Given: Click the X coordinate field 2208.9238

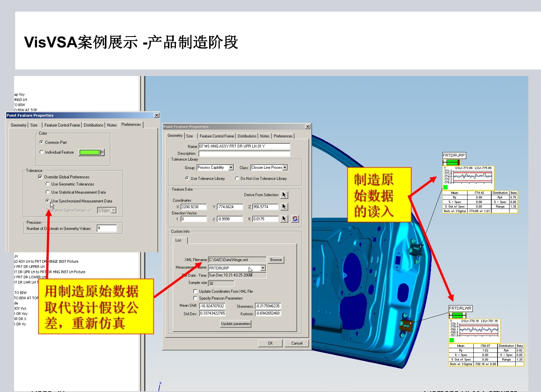Looking at the screenshot, I should [x=194, y=207].
